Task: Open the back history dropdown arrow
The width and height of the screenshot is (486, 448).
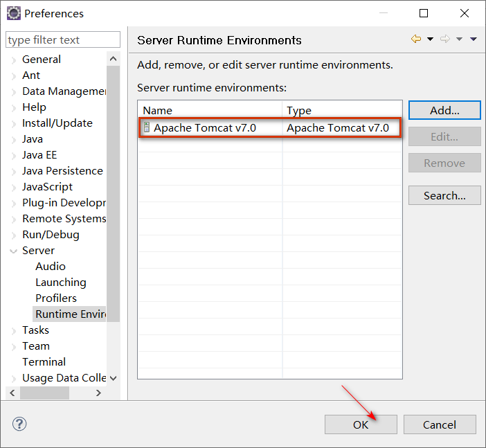Action: (x=430, y=39)
